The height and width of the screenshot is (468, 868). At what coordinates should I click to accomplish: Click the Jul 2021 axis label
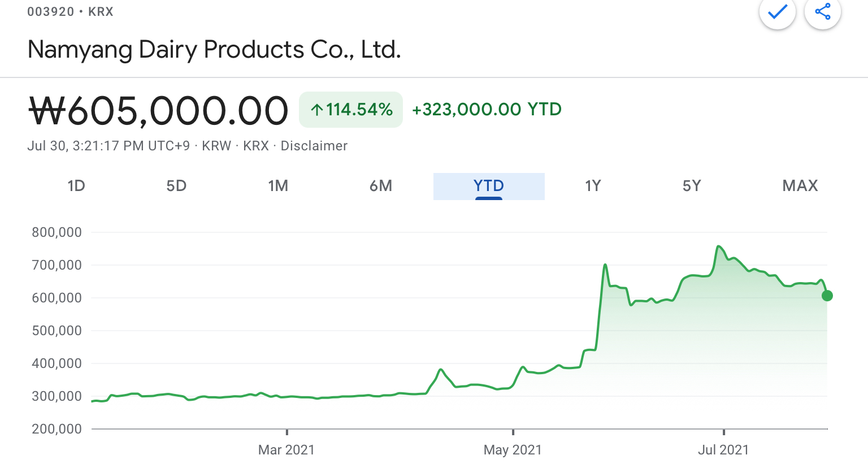(723, 450)
